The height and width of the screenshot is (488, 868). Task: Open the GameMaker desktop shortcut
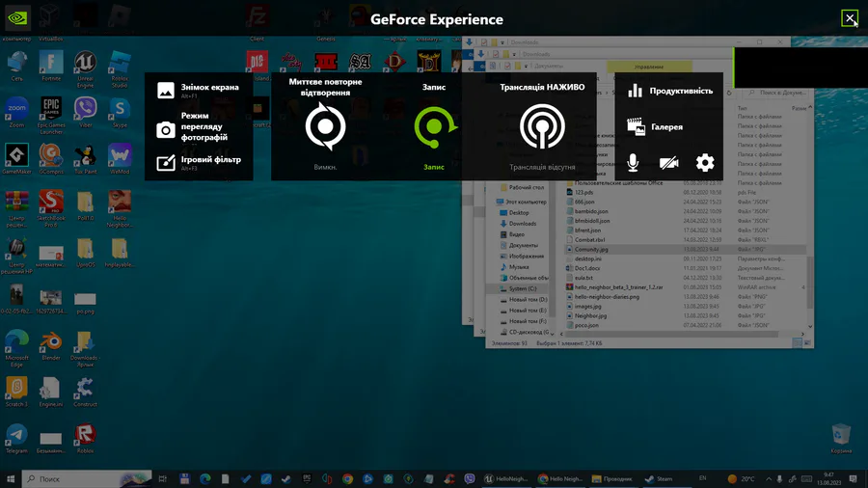click(16, 159)
